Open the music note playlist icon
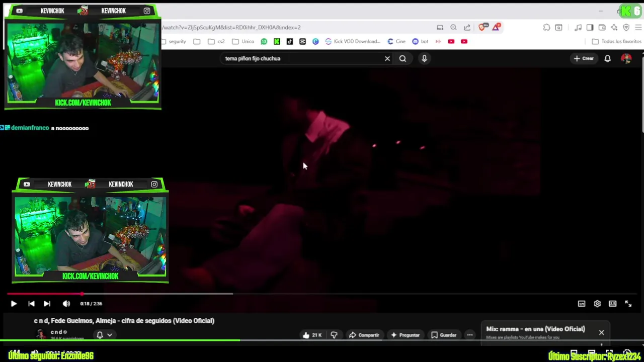Image resolution: width=644 pixels, height=362 pixels. coord(578,28)
